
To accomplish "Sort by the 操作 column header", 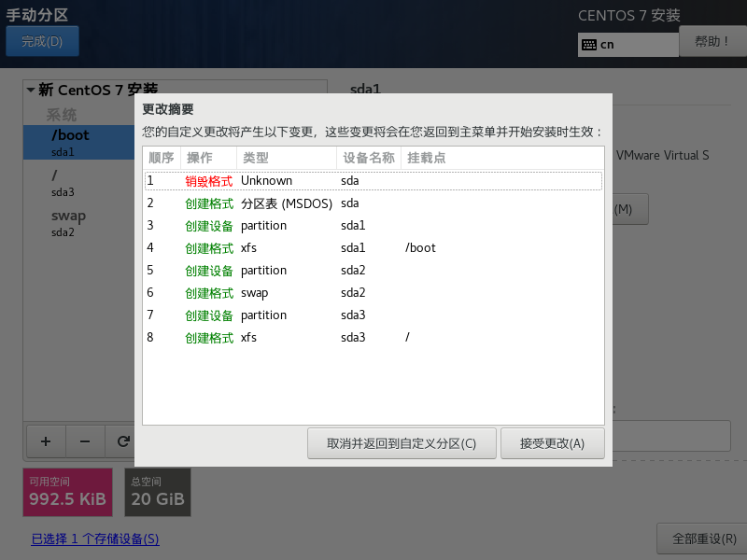I will (208, 158).
